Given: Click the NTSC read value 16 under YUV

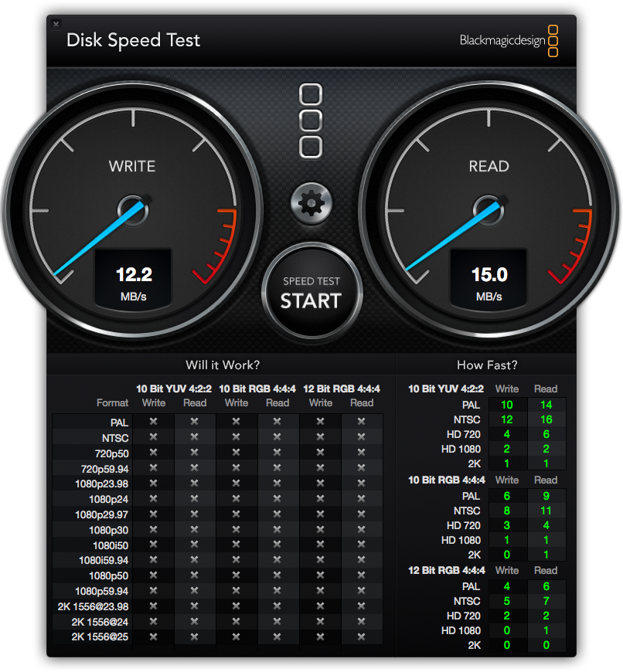Looking at the screenshot, I should click(546, 419).
